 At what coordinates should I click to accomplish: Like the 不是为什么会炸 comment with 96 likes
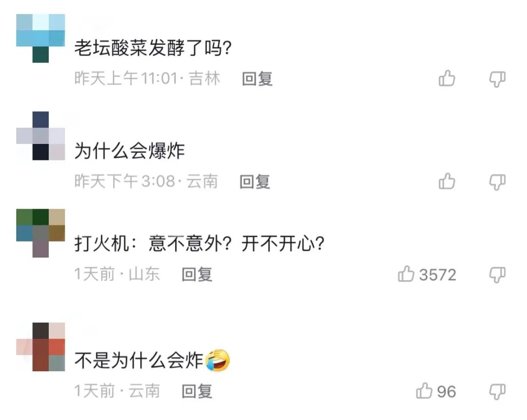tap(424, 391)
